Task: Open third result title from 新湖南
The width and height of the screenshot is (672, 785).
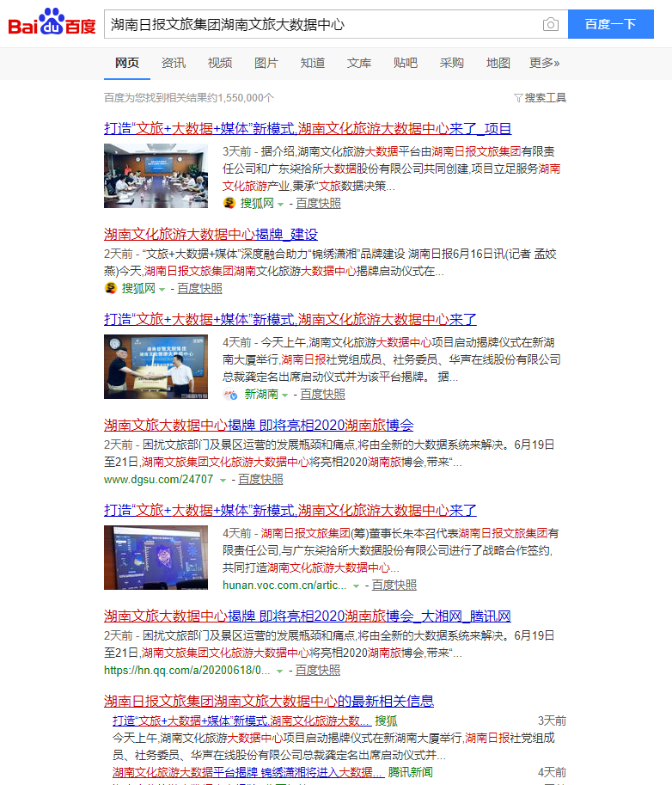Action: 290,319
